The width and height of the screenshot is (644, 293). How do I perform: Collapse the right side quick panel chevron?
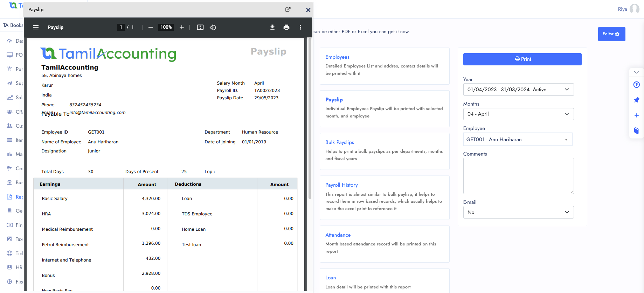click(x=637, y=72)
